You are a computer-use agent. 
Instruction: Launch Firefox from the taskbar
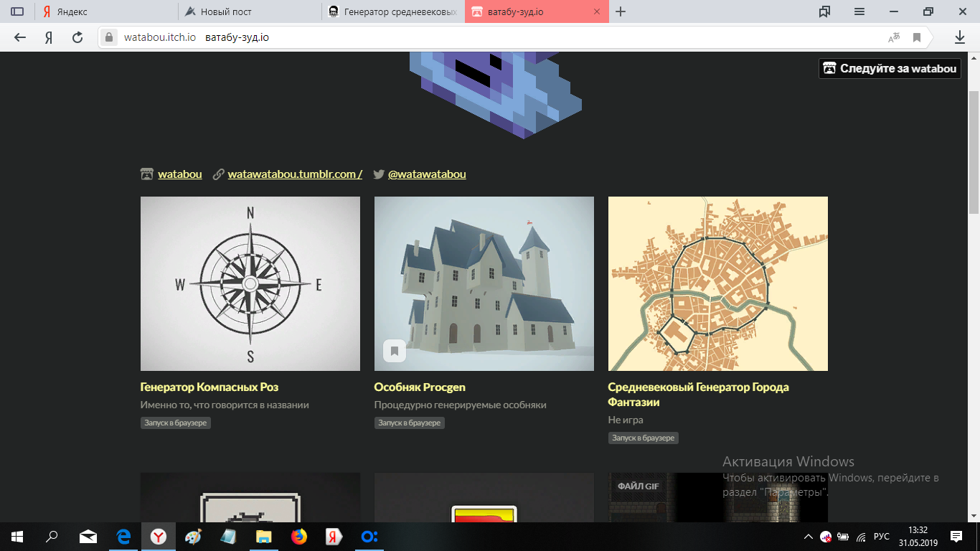[298, 536]
